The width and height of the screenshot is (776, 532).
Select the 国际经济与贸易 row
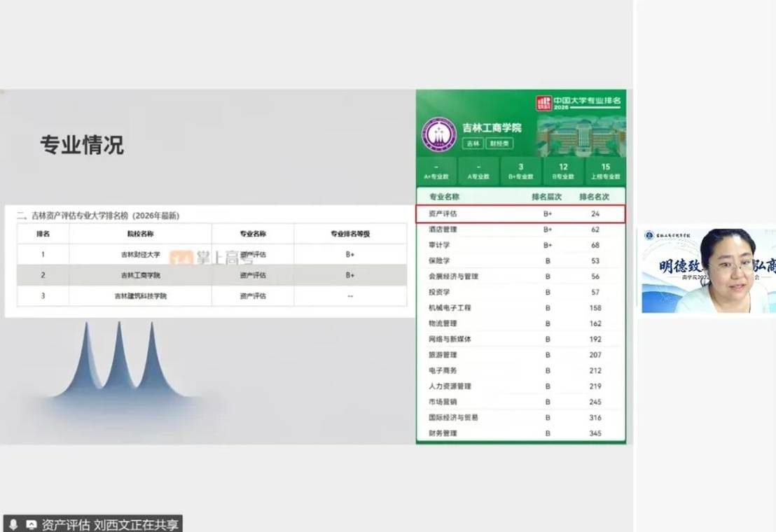click(x=520, y=418)
